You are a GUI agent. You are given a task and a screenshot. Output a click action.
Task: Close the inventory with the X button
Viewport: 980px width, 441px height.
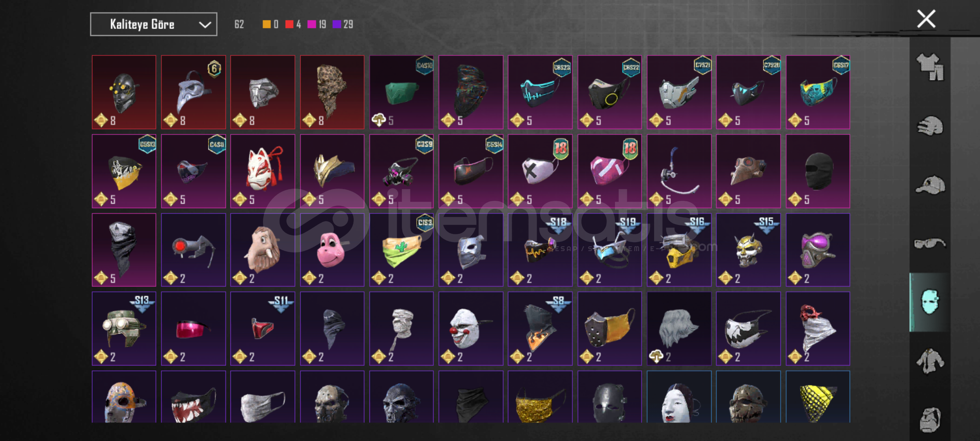click(926, 19)
